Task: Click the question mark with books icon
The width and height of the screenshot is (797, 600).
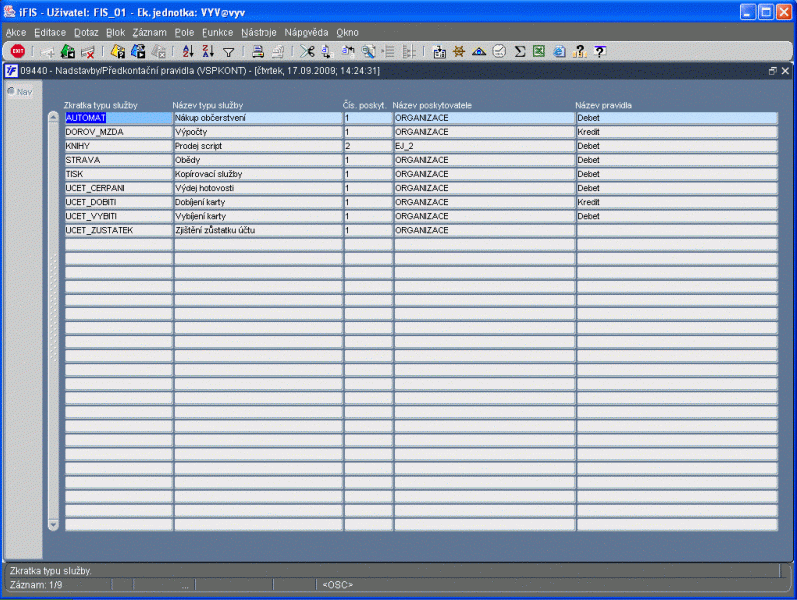Action: click(x=579, y=51)
